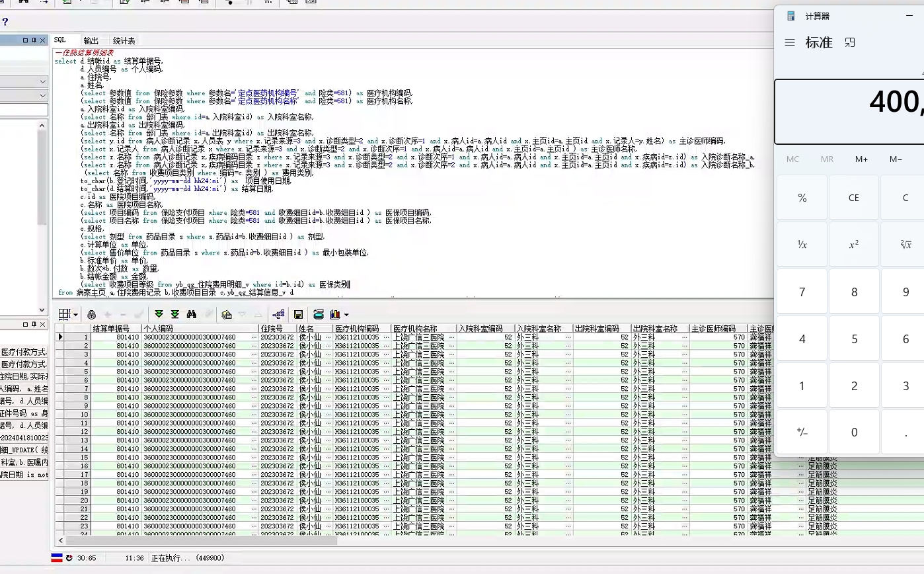
Task: Click the calculator 1/x button
Action: pos(802,245)
